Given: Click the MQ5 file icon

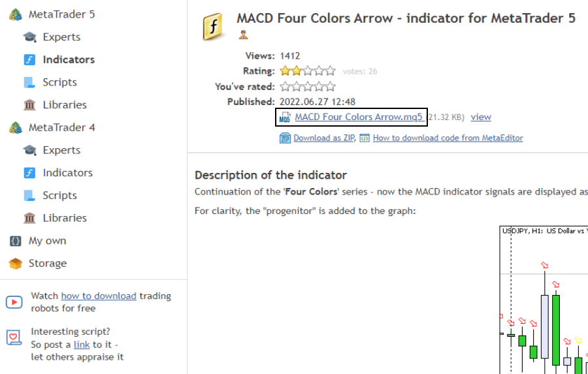Looking at the screenshot, I should click(285, 117).
